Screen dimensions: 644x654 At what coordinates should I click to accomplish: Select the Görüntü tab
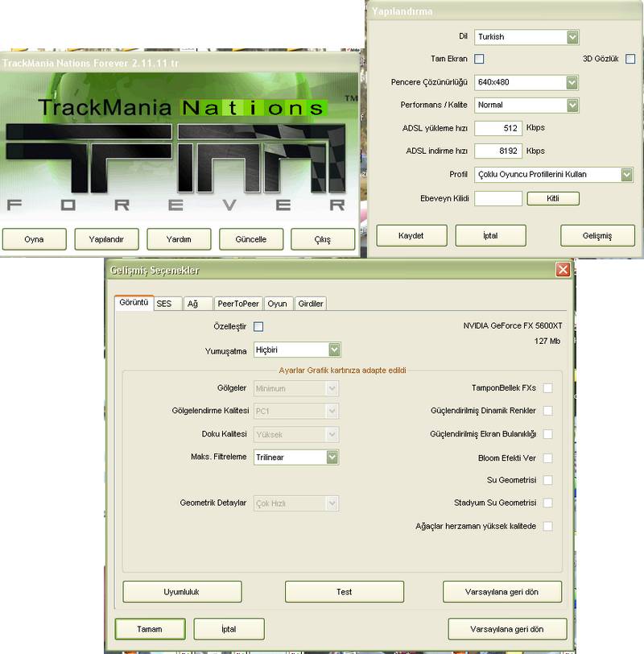tap(134, 302)
